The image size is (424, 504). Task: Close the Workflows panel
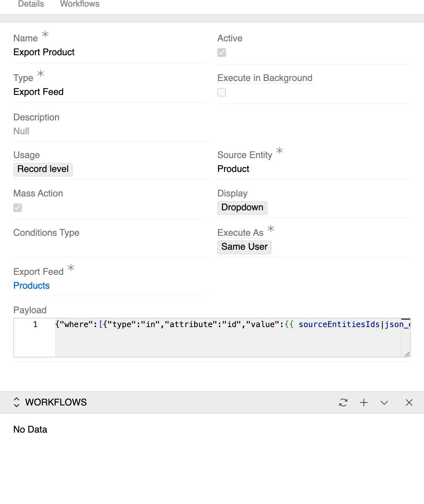[x=409, y=402]
